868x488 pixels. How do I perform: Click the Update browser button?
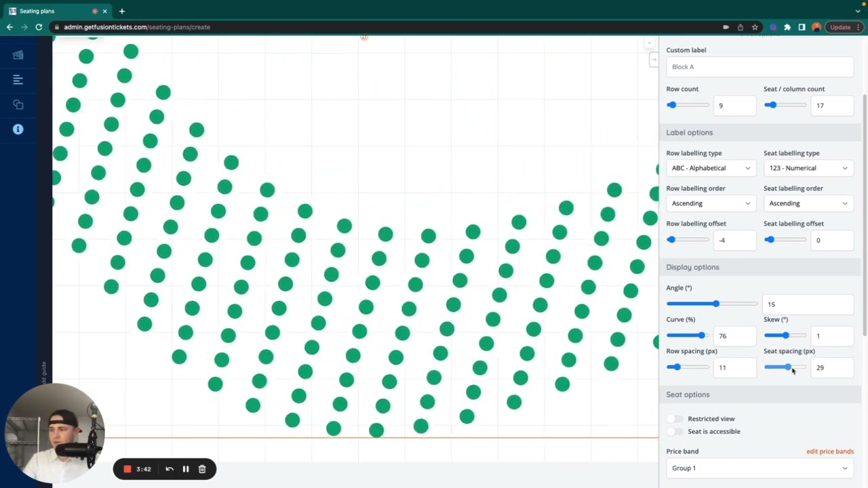point(845,27)
